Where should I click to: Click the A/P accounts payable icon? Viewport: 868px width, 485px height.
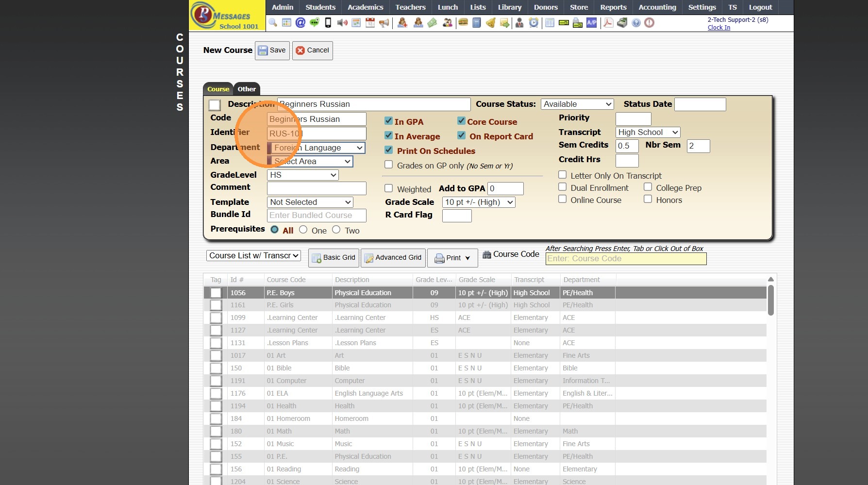(x=592, y=23)
